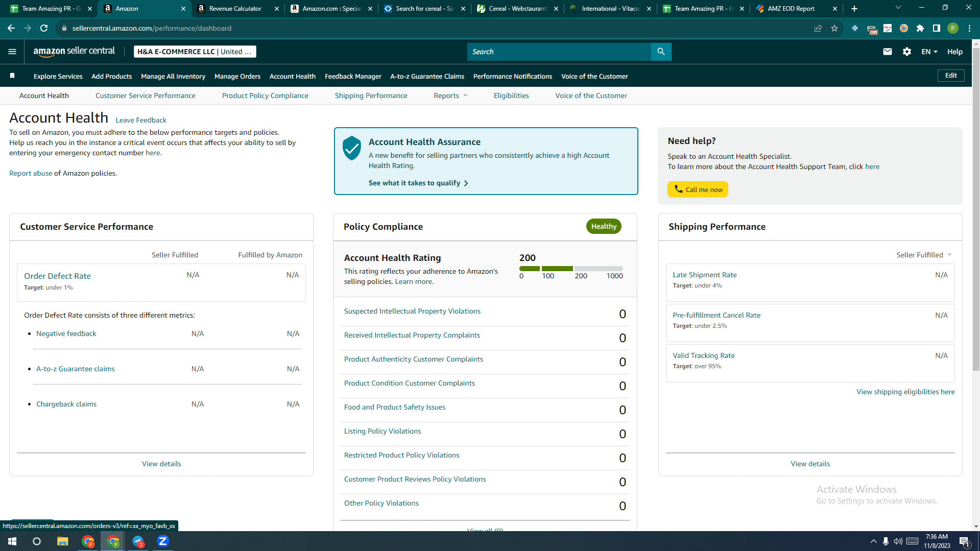The image size is (980, 551).
Task: Switch to the Revenue Calculator browser tab
Action: click(235, 9)
